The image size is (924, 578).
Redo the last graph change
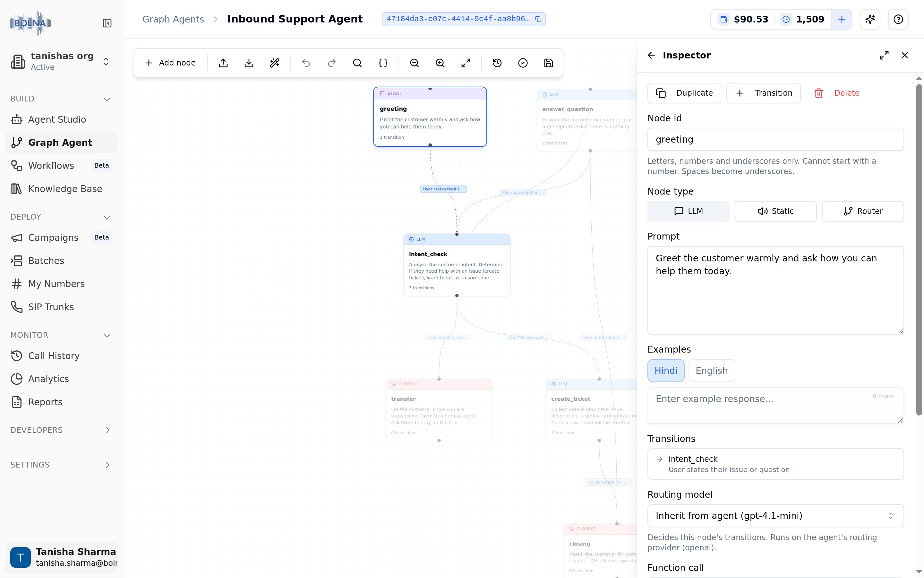tap(332, 63)
